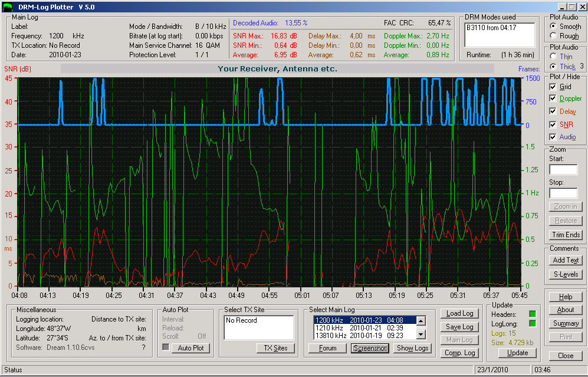Screen dimensions: 588x377
Task: Select the Thin plot audio option
Action: [553, 56]
